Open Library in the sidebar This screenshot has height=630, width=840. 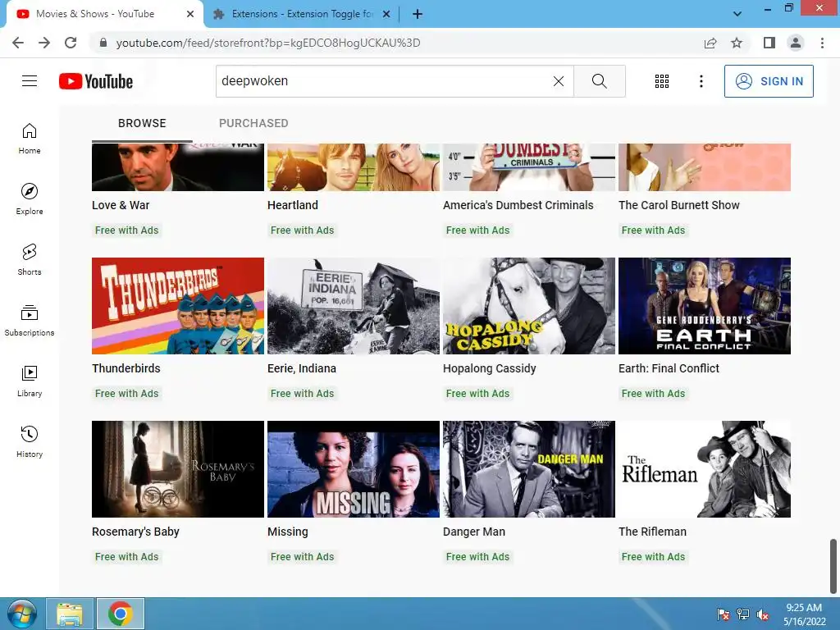30,381
